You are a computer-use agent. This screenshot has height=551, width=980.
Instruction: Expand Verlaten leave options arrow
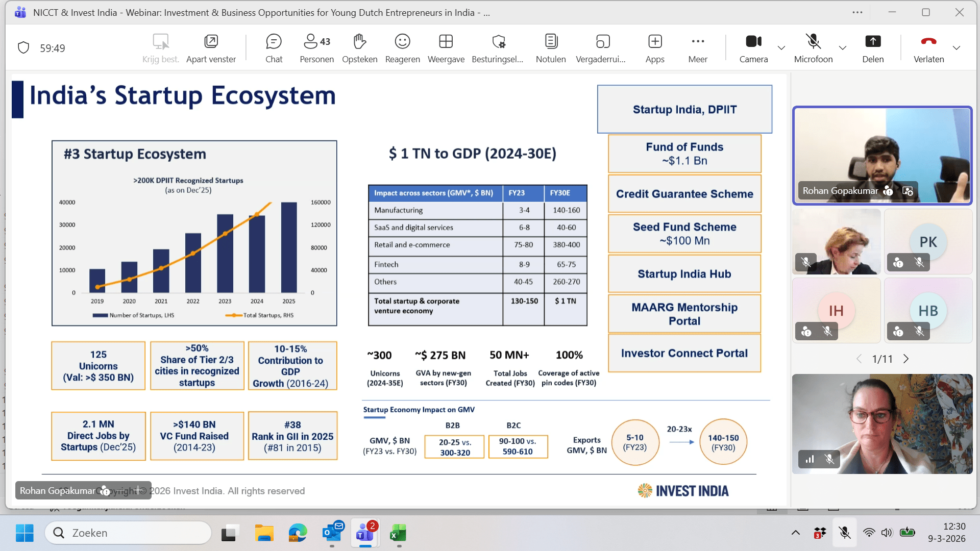(x=957, y=48)
